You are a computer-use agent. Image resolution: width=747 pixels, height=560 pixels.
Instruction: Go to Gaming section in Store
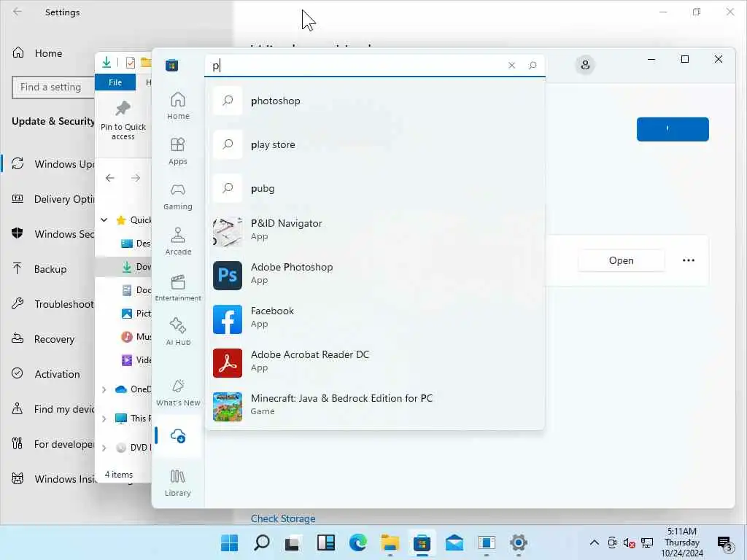click(178, 196)
